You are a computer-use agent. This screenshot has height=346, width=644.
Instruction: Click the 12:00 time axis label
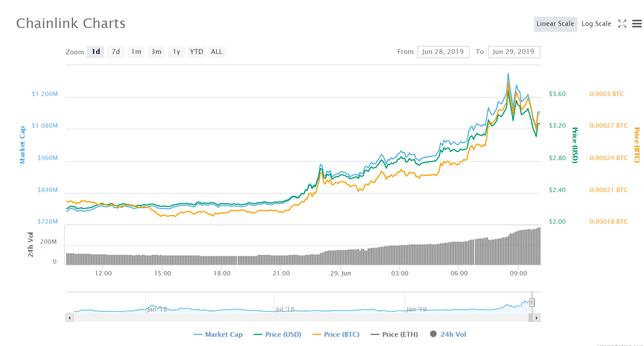[x=103, y=273]
